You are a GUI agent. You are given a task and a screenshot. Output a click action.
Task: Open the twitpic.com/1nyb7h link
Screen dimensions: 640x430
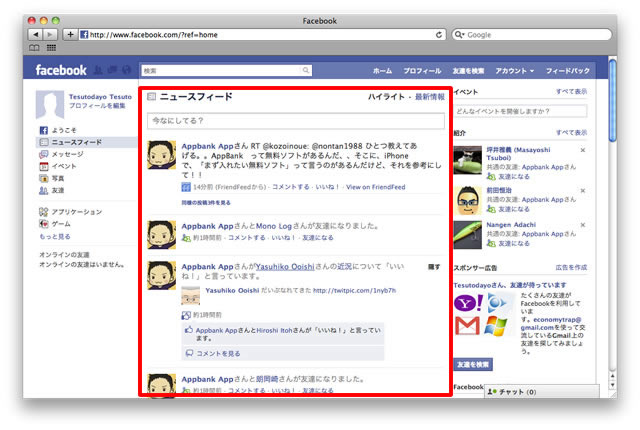354,290
